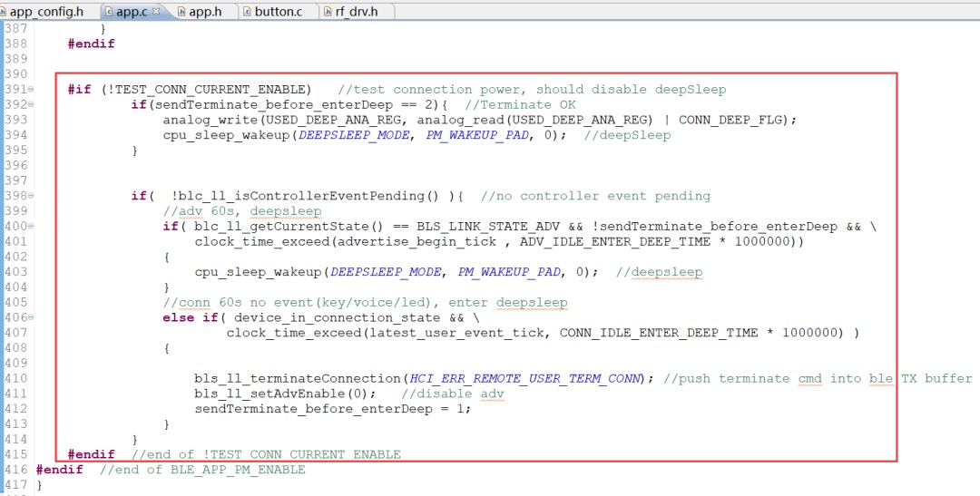Open the app.h editor tab
Viewport: 980px width, 496px height.
[x=205, y=12]
